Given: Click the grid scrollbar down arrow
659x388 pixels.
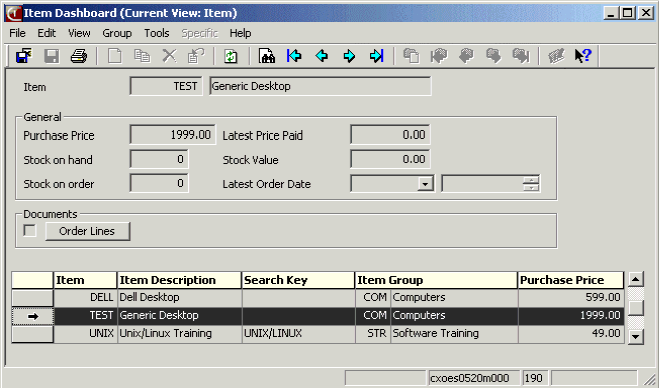Looking at the screenshot, I should pyautogui.click(x=635, y=336).
